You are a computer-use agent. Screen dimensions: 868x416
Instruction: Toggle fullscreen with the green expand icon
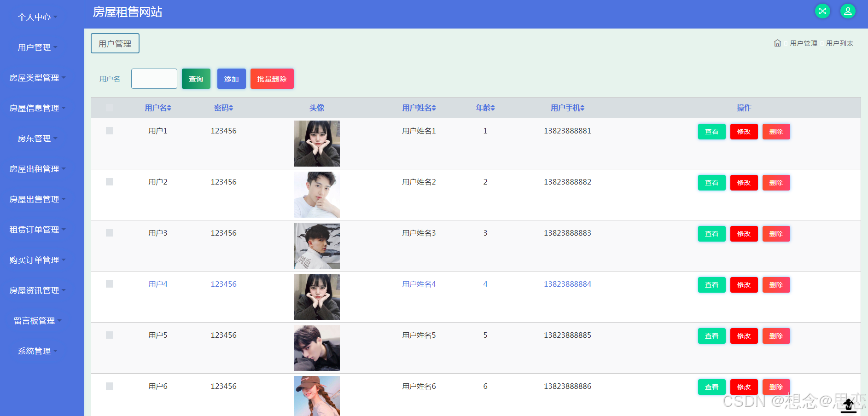822,11
